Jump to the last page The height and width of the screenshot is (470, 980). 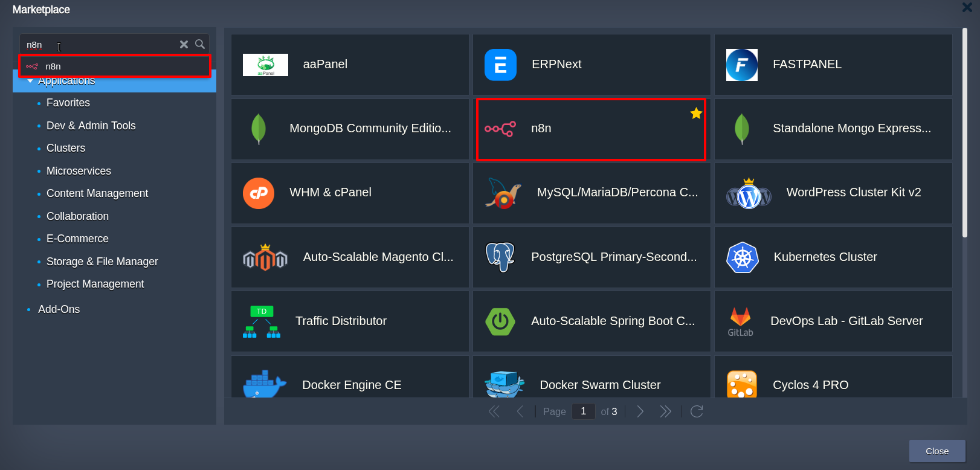coord(665,411)
